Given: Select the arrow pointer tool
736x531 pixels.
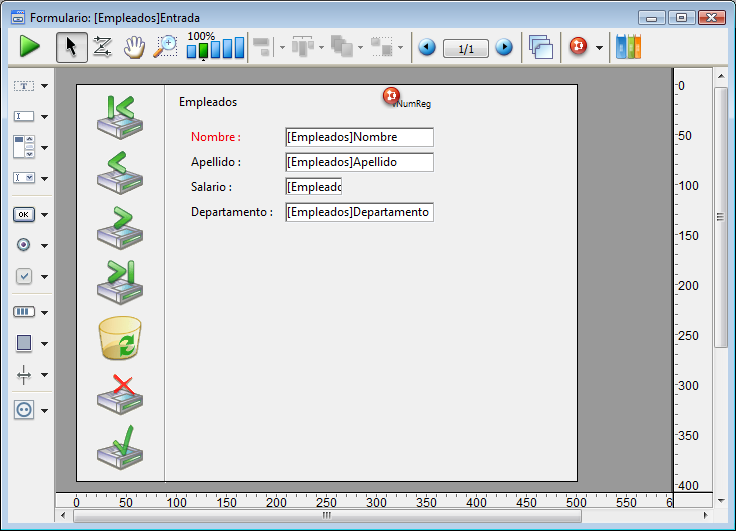Looking at the screenshot, I should pyautogui.click(x=71, y=47).
